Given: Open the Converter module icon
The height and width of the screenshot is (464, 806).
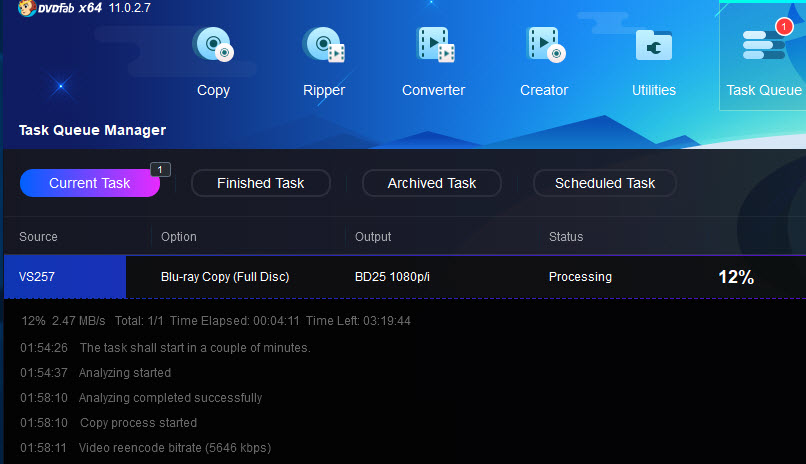Looking at the screenshot, I should pyautogui.click(x=435, y=45).
